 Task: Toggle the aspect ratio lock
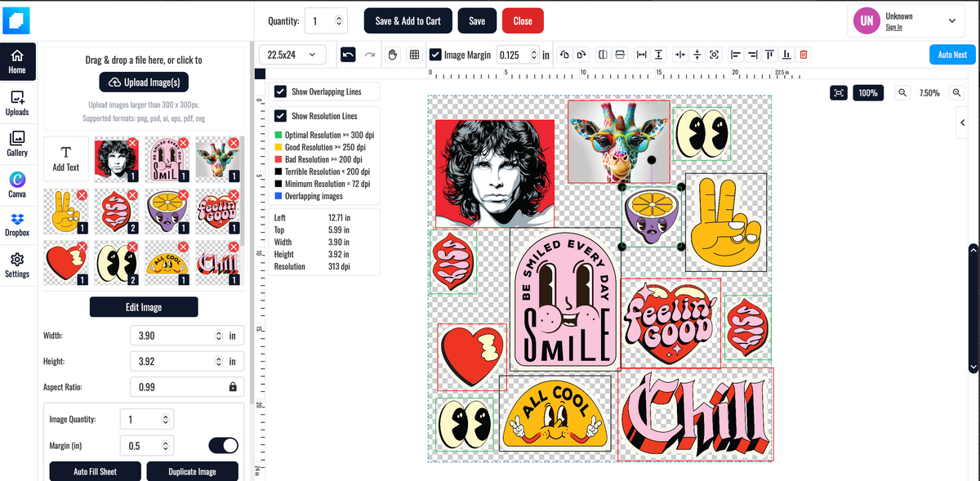point(233,387)
